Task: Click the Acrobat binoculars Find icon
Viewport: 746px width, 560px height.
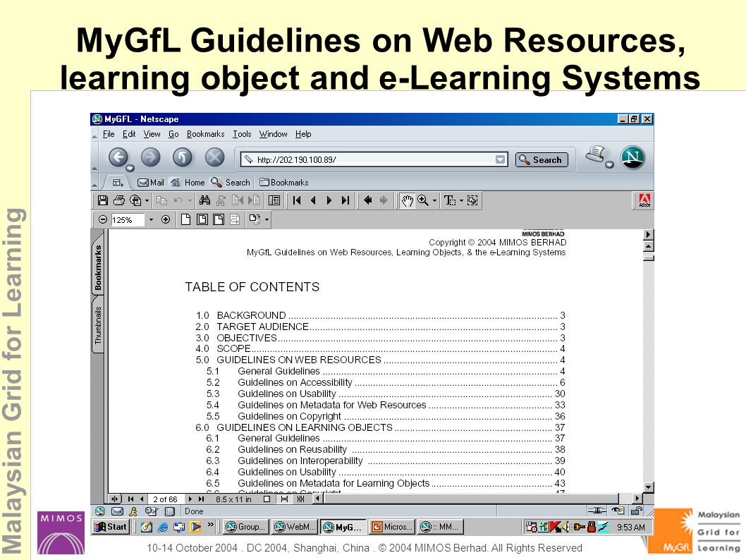Action: 204,200
